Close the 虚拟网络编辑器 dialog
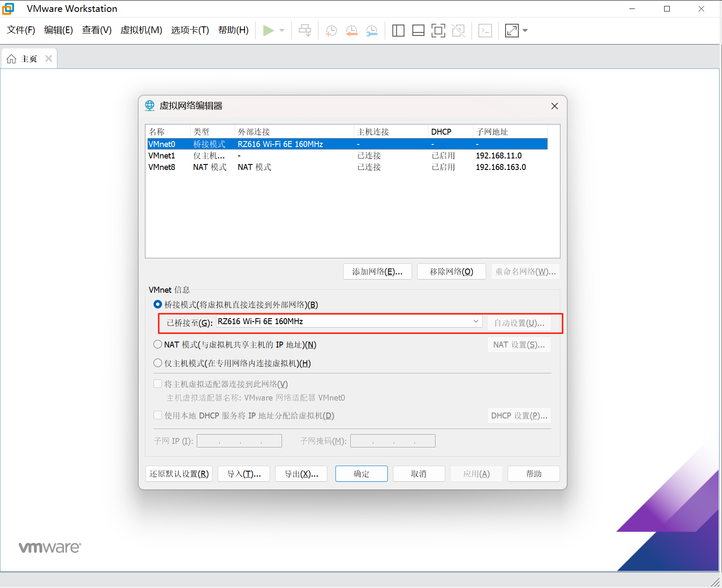 tap(554, 106)
